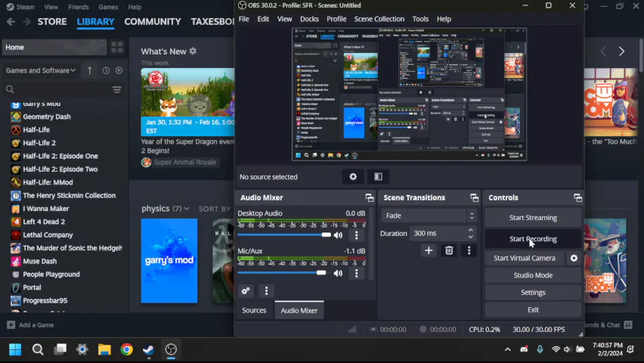Click Add a Game in Steam
The height and width of the screenshot is (363, 644).
[30, 325]
